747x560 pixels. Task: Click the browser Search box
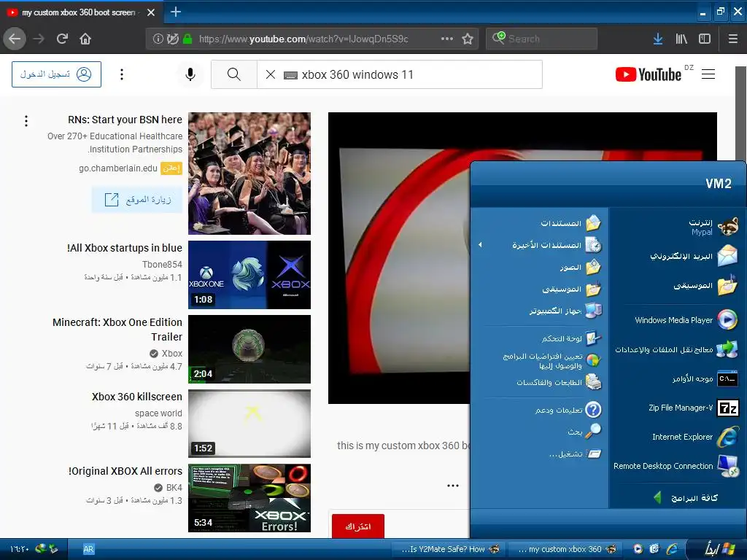tap(542, 39)
